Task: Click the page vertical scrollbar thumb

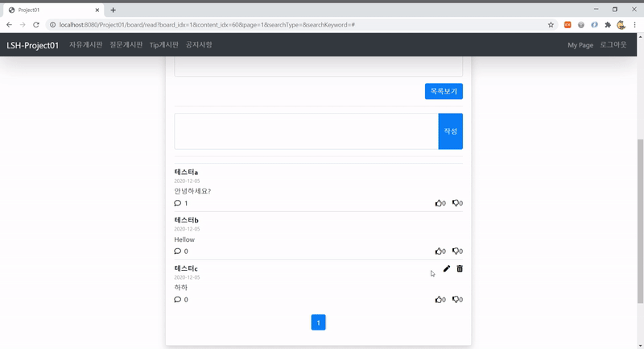Action: [640, 221]
